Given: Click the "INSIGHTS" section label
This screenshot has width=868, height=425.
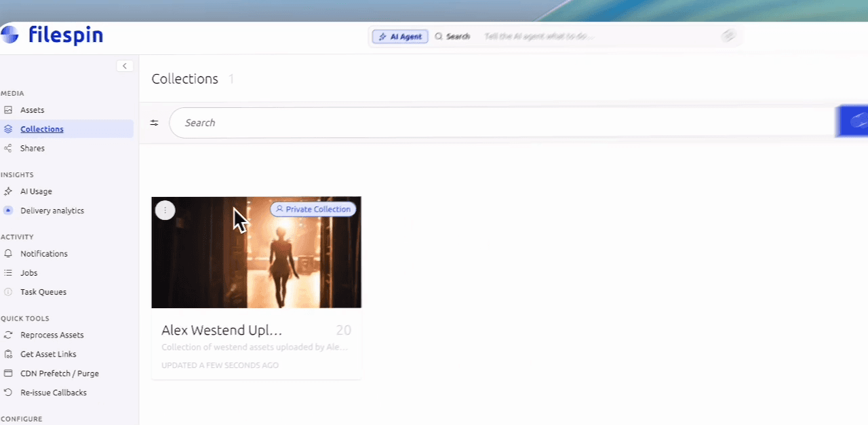Looking at the screenshot, I should [x=17, y=174].
